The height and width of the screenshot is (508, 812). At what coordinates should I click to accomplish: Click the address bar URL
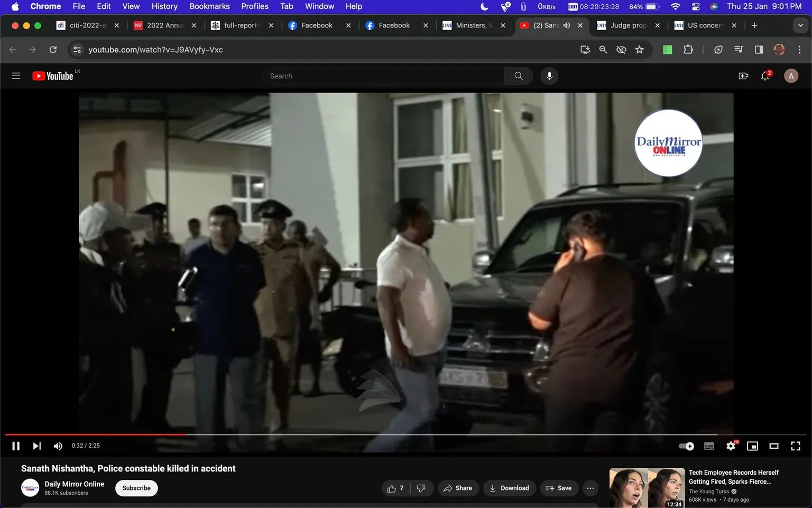pyautogui.click(x=155, y=49)
